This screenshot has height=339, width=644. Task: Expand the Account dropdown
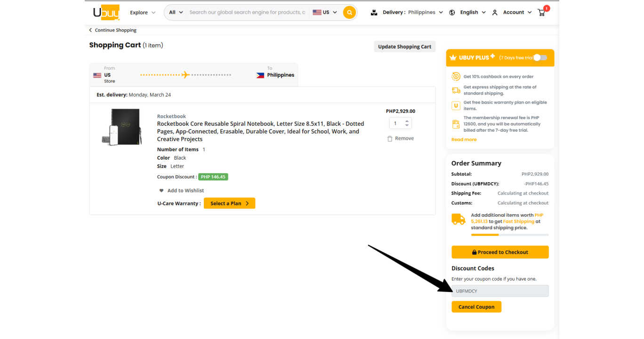click(x=517, y=12)
